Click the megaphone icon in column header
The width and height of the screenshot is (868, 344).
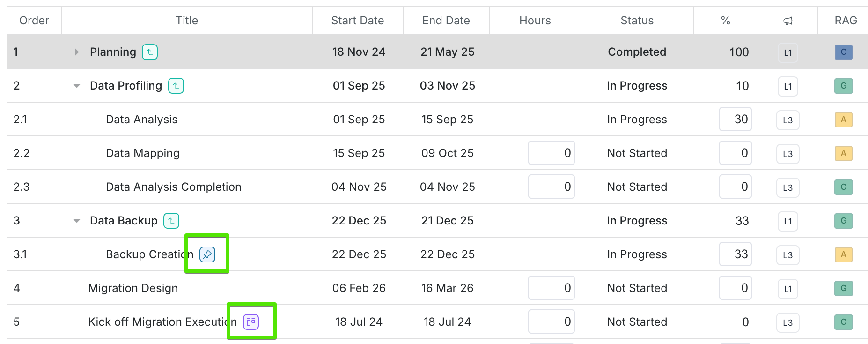click(788, 21)
